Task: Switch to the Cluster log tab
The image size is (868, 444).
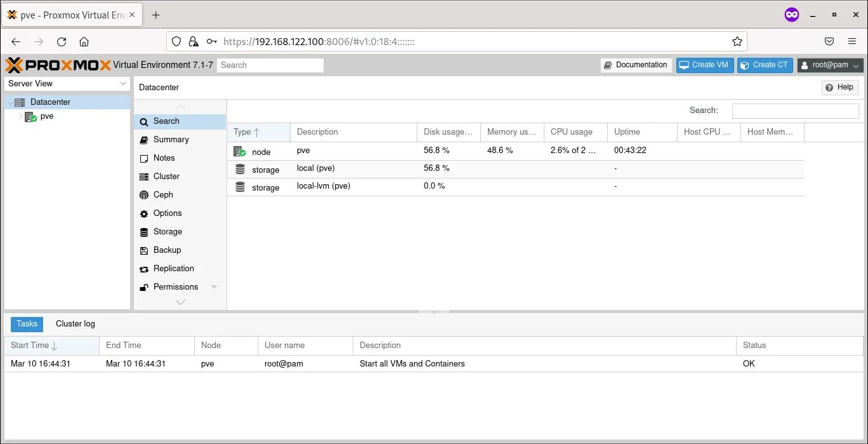Action: tap(76, 324)
